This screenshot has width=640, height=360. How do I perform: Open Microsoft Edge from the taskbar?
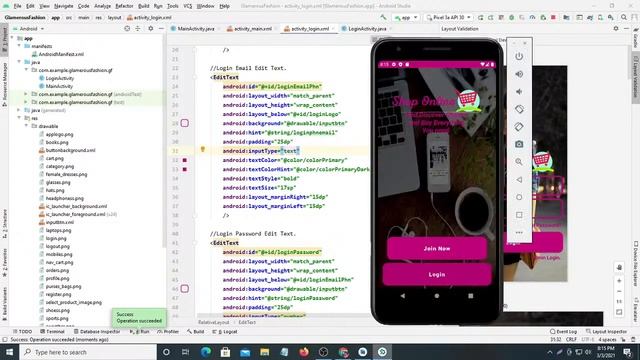(206, 352)
